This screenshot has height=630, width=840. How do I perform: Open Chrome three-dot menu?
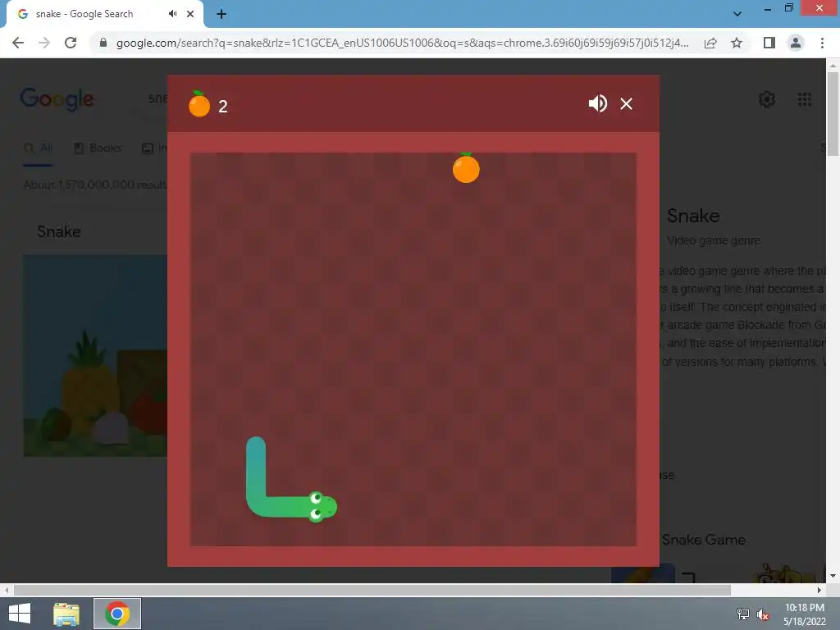[x=822, y=43]
